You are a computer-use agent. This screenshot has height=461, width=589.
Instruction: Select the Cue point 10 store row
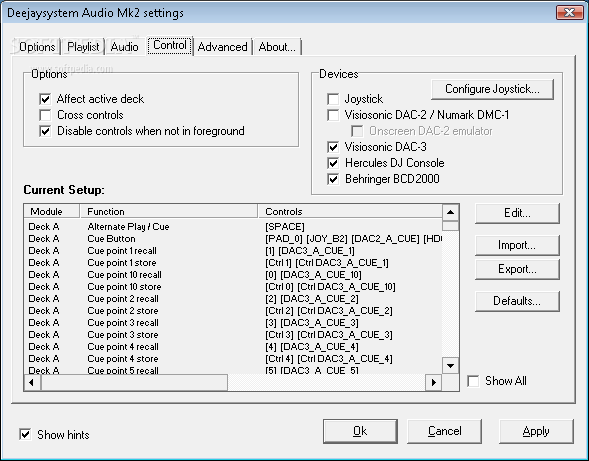pyautogui.click(x=233, y=287)
